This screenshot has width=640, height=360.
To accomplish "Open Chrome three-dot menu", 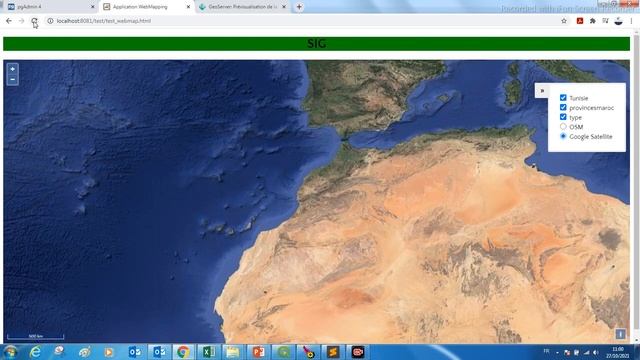I will click(631, 21).
